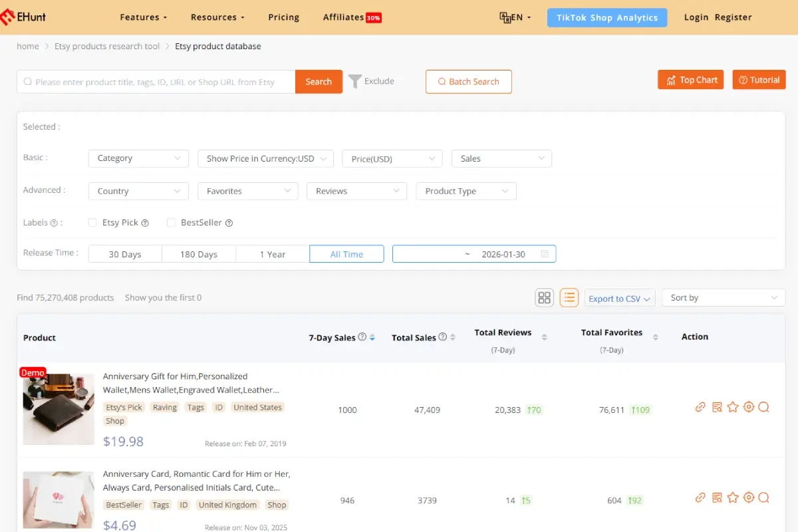The width and height of the screenshot is (798, 532).
Task: Find similar products using magnifier icon on wallet row
Action: point(764,406)
